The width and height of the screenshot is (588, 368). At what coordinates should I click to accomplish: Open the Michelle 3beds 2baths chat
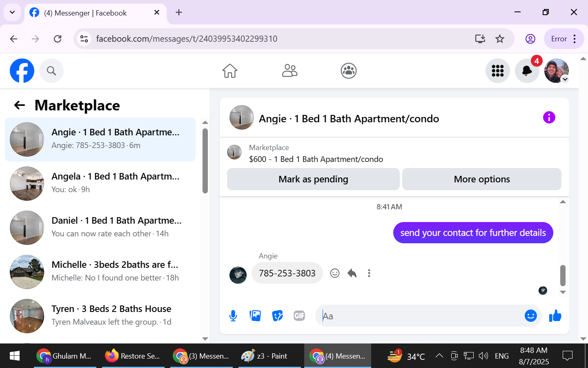coord(100,272)
